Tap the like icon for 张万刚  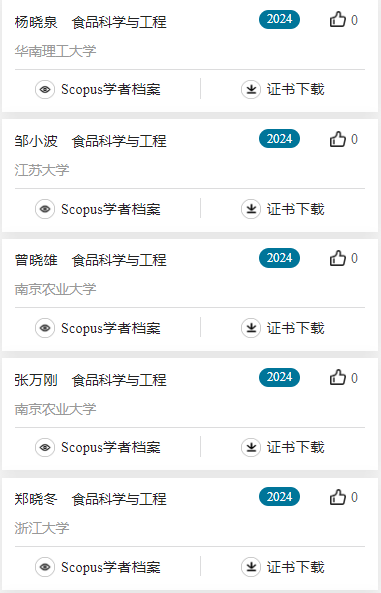[337, 377]
